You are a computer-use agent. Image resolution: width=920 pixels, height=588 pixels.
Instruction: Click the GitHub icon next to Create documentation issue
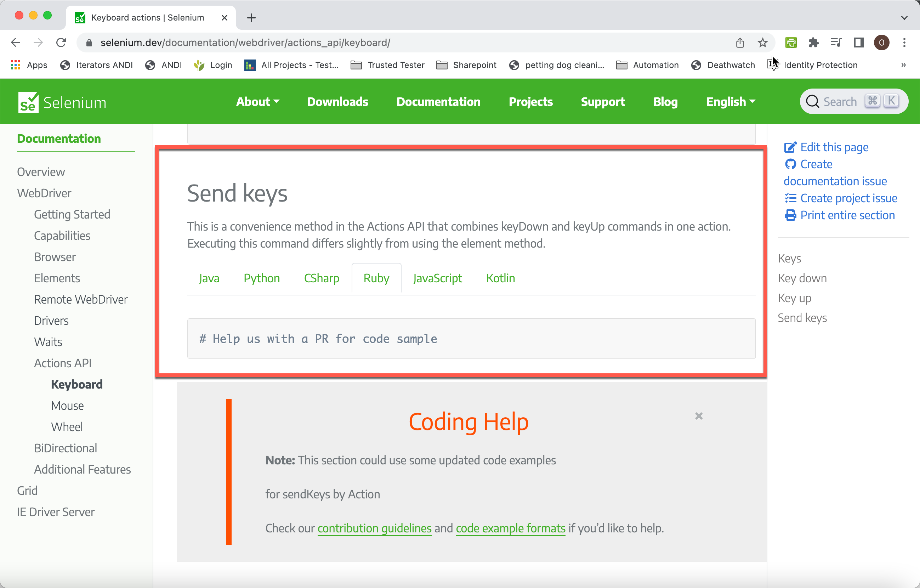coord(791,164)
